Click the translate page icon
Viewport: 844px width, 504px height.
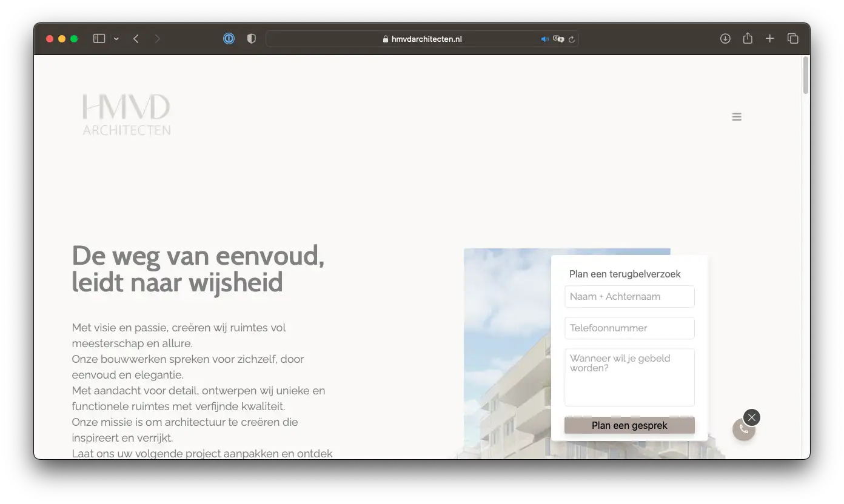tap(558, 39)
